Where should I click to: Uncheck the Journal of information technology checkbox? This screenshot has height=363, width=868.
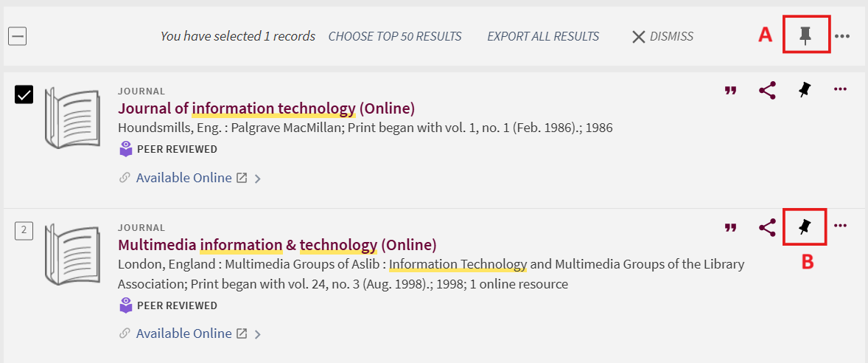(24, 94)
